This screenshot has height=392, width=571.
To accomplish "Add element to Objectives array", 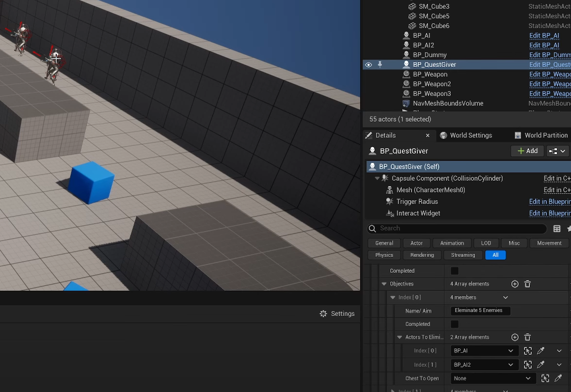I will tap(515, 284).
